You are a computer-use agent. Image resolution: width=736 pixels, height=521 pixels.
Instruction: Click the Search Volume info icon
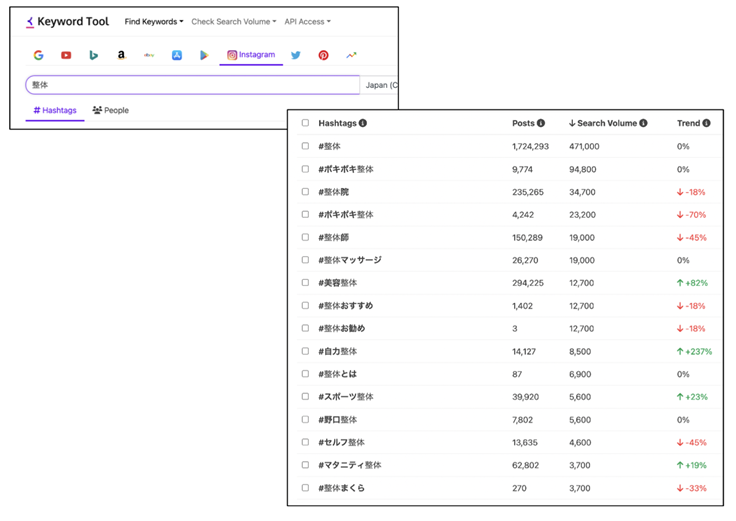coord(644,123)
